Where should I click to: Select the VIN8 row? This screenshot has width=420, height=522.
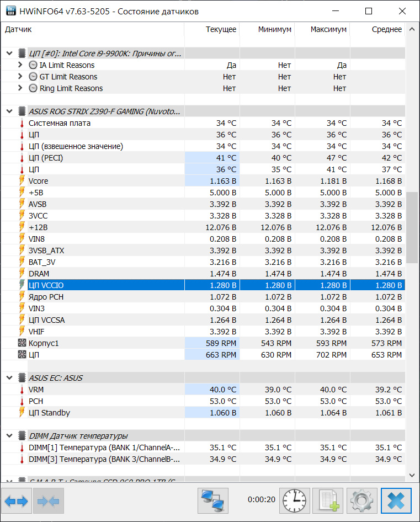click(203, 239)
